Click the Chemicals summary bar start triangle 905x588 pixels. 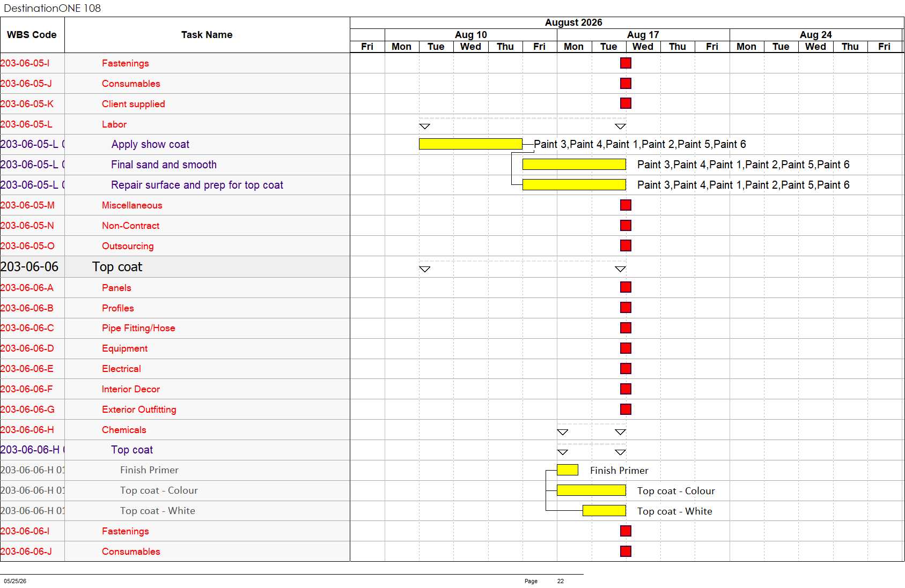coord(562,432)
